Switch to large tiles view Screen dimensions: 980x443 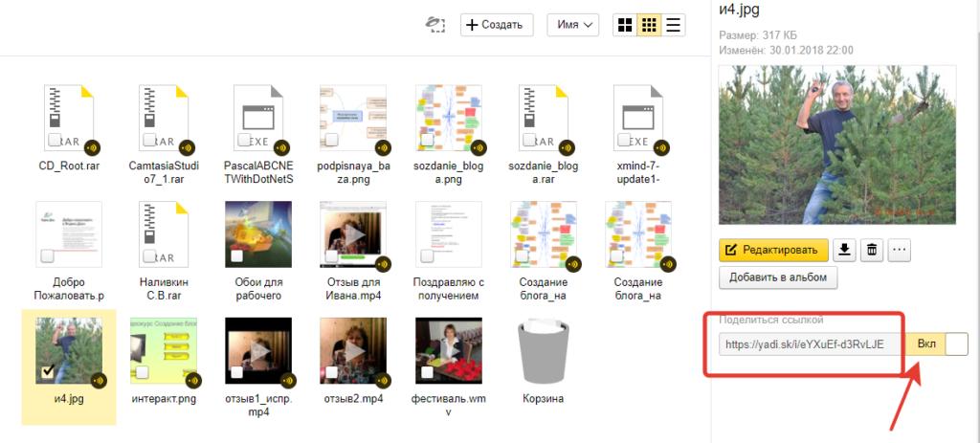(625, 25)
